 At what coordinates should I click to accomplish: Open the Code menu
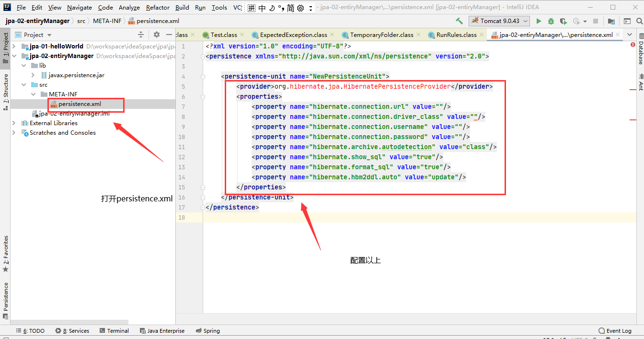tap(105, 8)
